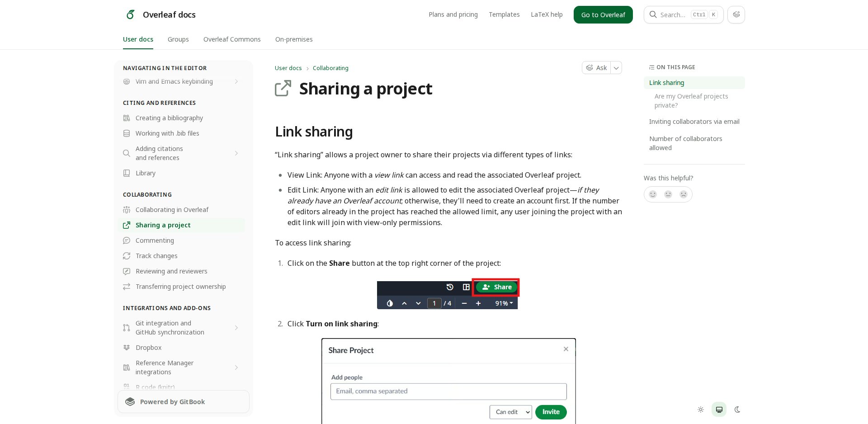Viewport: 868px width, 424px height.
Task: Click the GitBook logo icon
Action: point(130,402)
